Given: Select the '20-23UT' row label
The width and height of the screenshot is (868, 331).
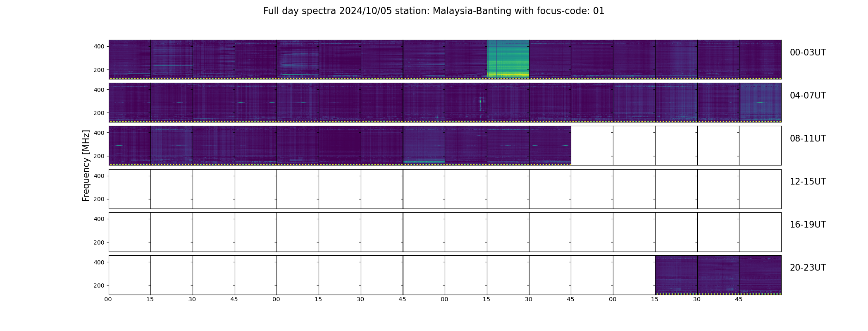Looking at the screenshot, I should pos(808,268).
